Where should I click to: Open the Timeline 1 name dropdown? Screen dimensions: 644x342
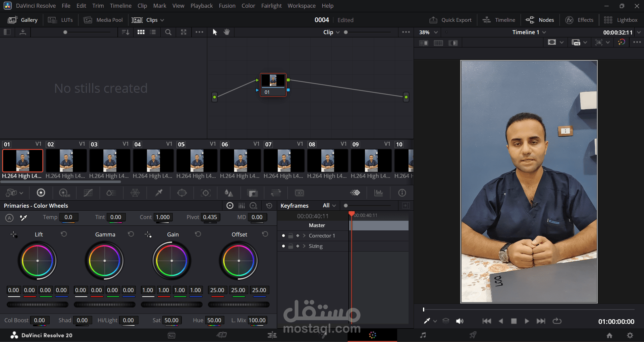tap(544, 32)
